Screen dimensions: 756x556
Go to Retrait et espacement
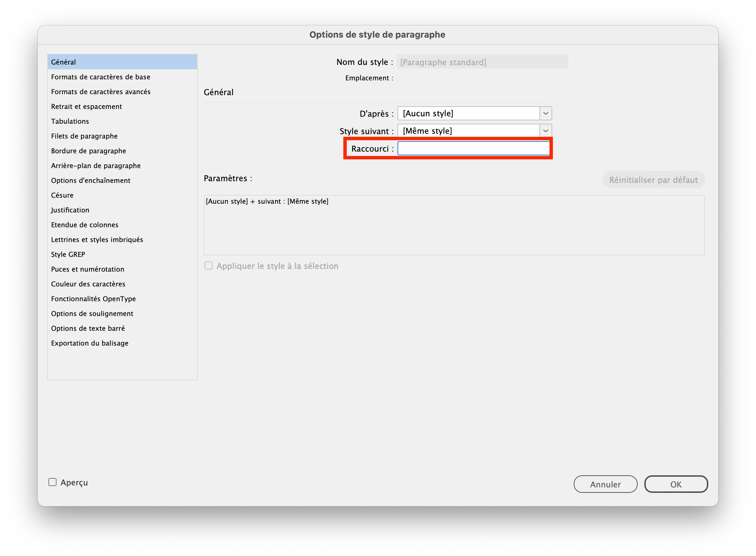[x=86, y=107]
